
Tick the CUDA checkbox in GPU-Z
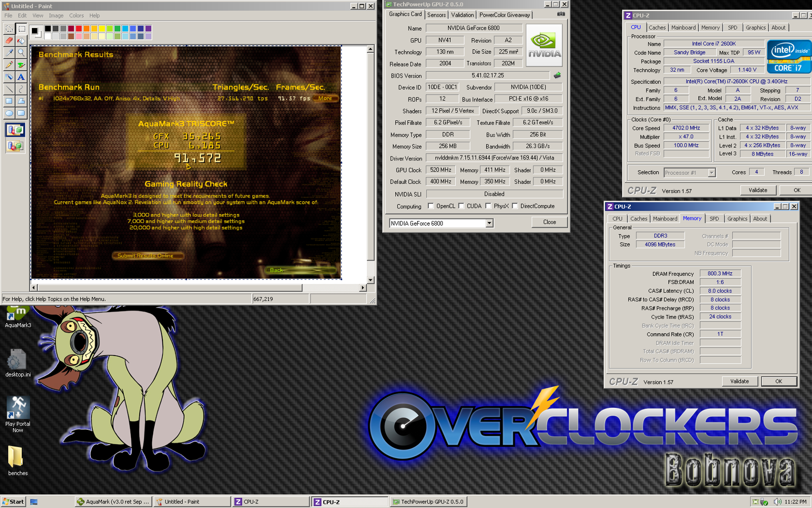click(461, 206)
